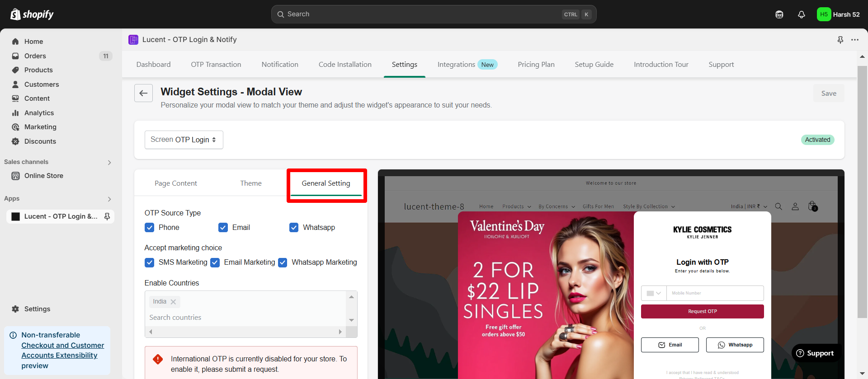Open preview Products menu dropdown
Screen dimensions: 868x379
tap(516, 207)
